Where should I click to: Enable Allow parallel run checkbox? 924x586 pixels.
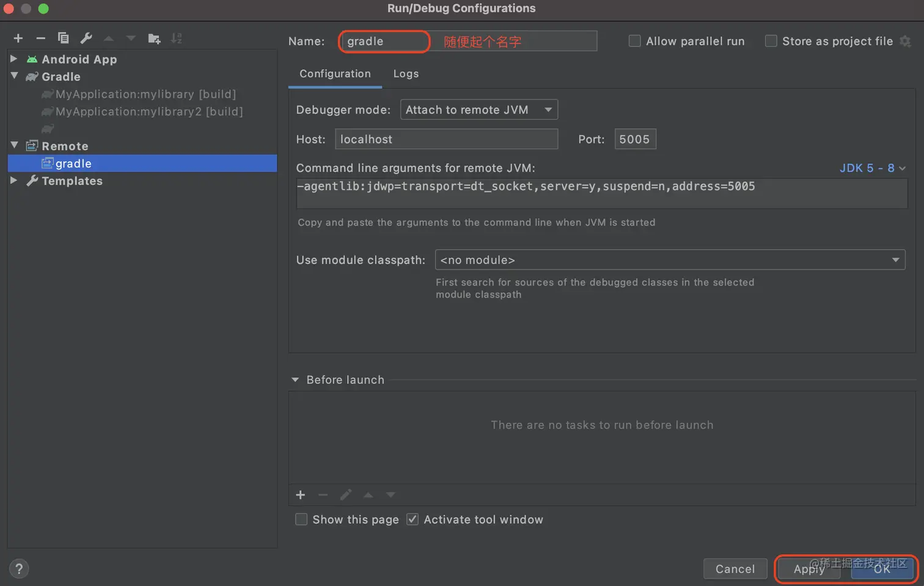635,41
